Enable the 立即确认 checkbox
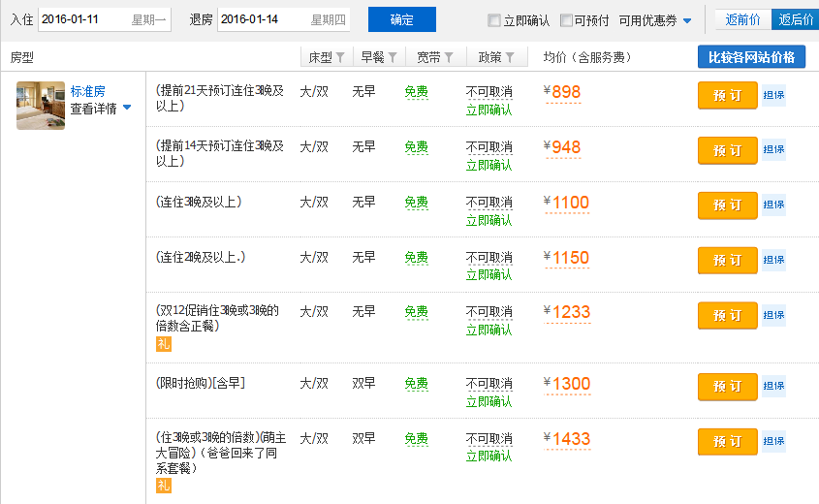The width and height of the screenshot is (819, 504). pyautogui.click(x=494, y=20)
